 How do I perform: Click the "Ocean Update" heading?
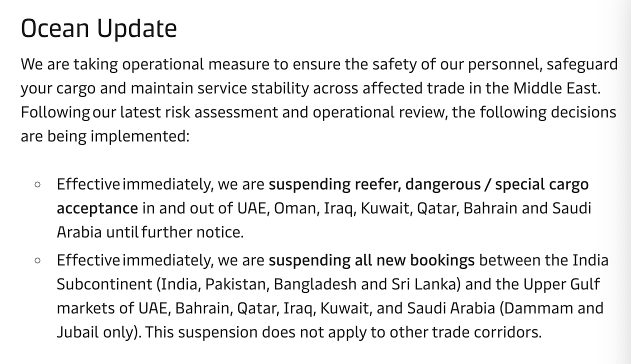pos(98,28)
